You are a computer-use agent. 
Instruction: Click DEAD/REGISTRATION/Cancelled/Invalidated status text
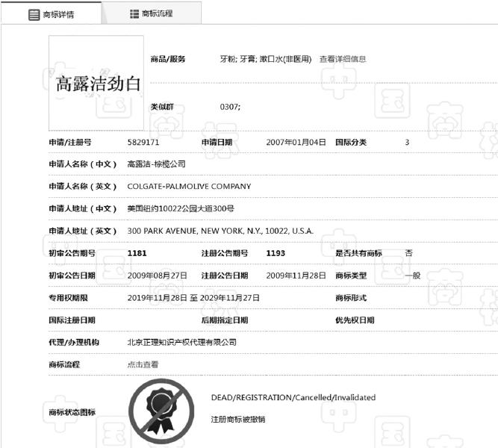point(293,397)
